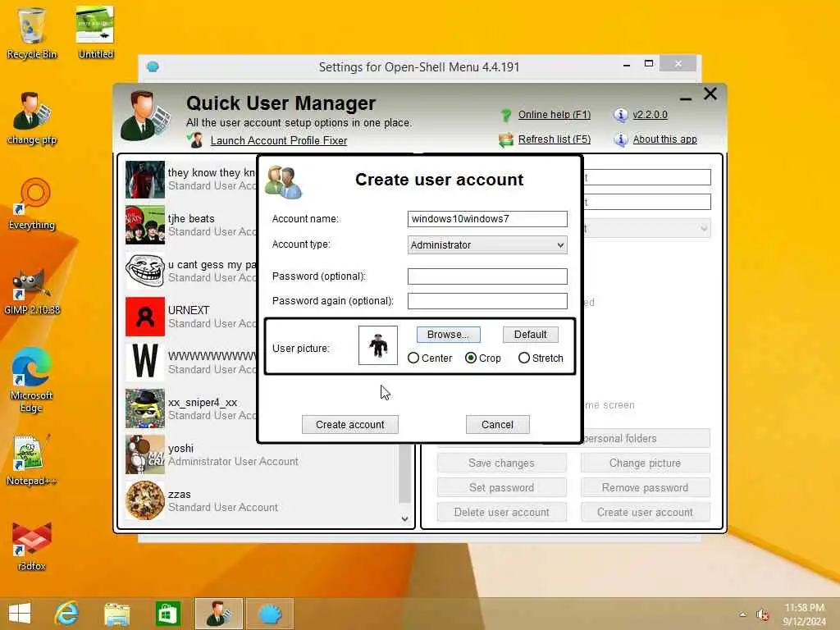Click the muted volume tray icon

762,614
